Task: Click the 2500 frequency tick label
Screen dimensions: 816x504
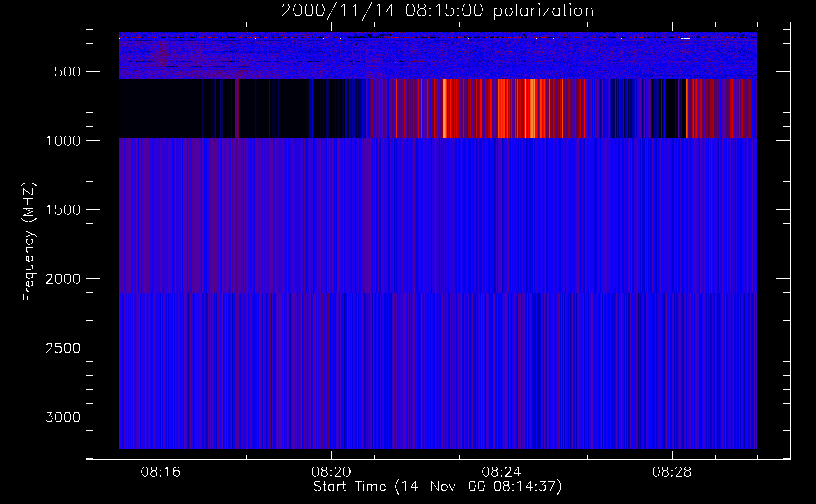Action: 63,348
